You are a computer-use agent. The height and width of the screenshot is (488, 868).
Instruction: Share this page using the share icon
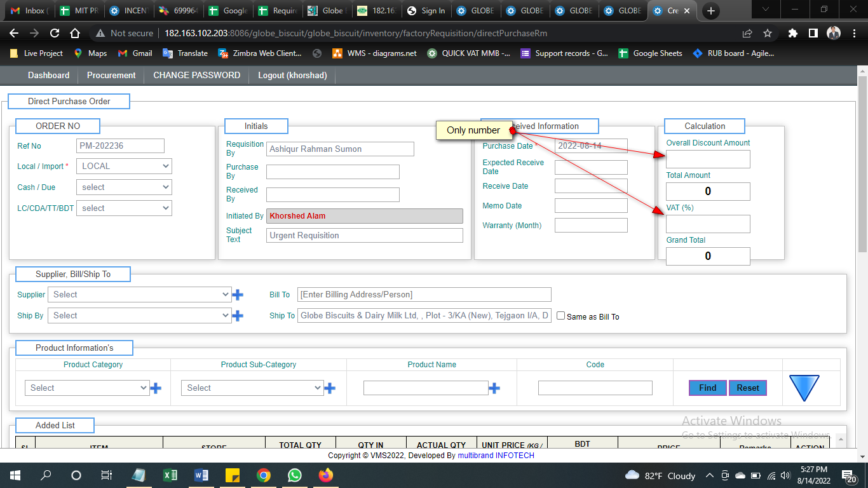(x=747, y=33)
